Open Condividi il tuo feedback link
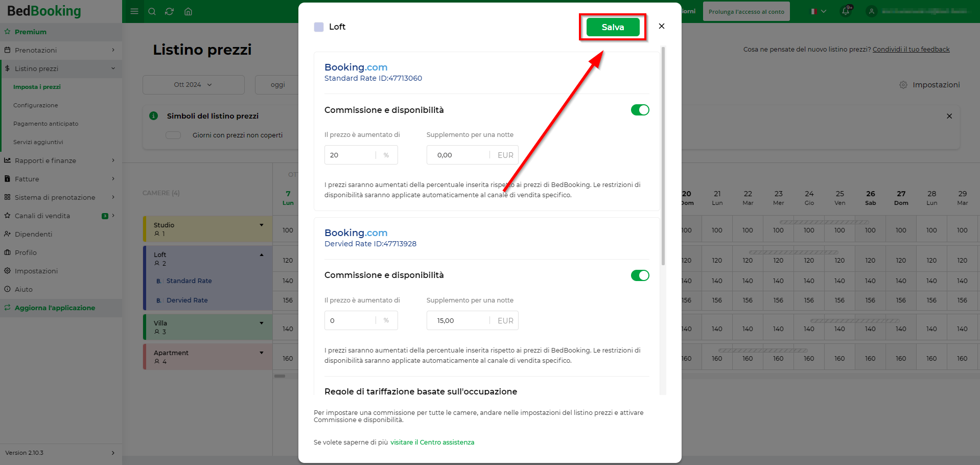 click(x=911, y=50)
